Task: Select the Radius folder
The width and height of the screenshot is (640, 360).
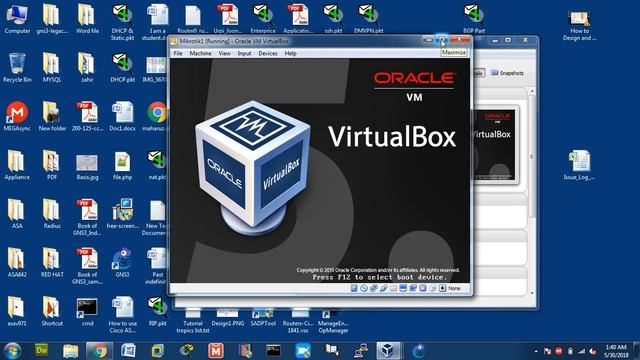Action: pyautogui.click(x=52, y=213)
